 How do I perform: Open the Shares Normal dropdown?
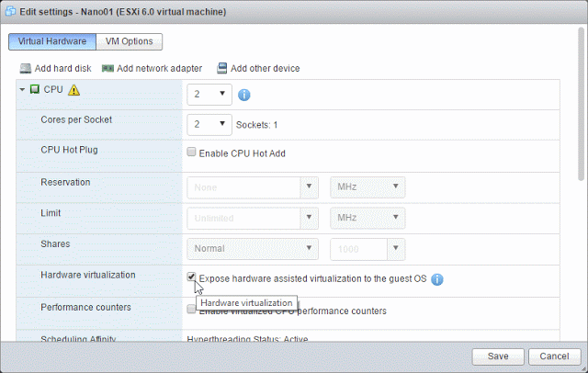tap(253, 249)
